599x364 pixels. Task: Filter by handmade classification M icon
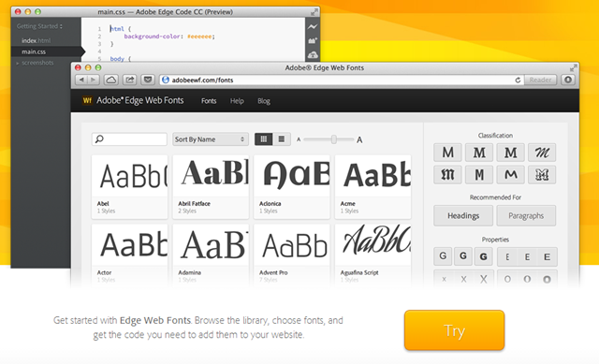click(511, 175)
